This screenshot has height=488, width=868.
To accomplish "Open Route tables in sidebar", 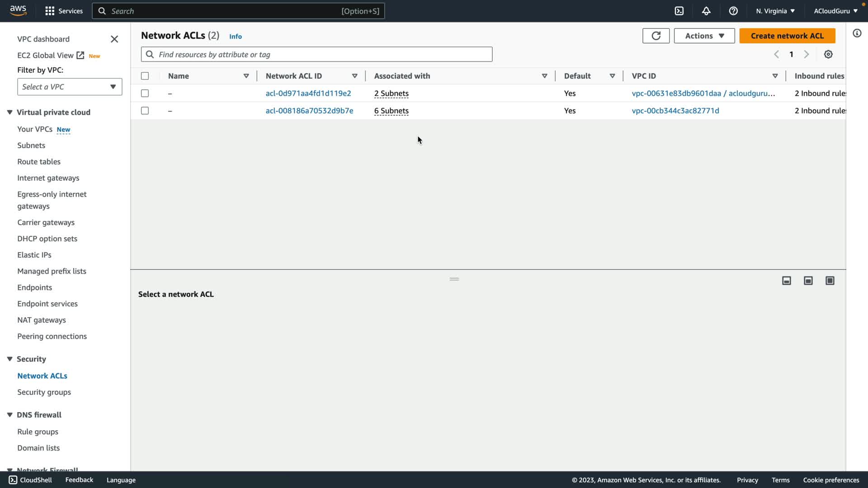I will tap(39, 162).
